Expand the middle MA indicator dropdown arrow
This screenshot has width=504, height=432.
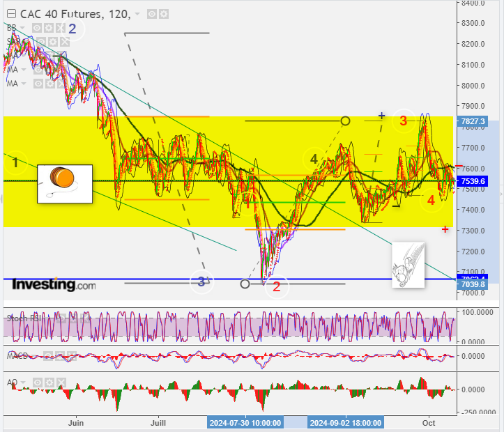click(x=24, y=70)
